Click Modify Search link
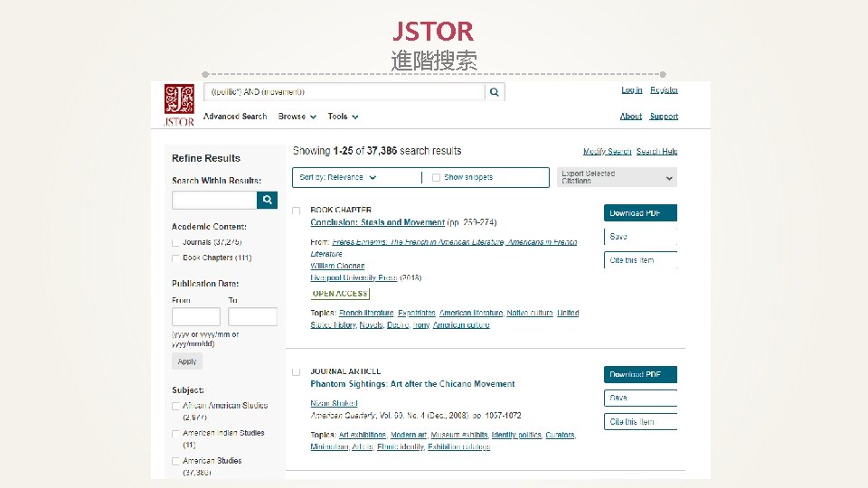Image resolution: width=868 pixels, height=488 pixels. (x=607, y=151)
